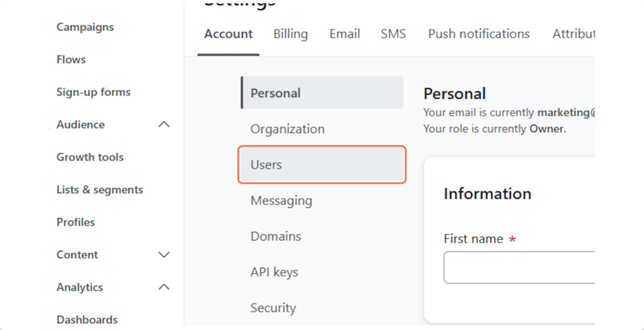Open Dashboards under Analytics
This screenshot has height=330, width=644.
(x=87, y=320)
